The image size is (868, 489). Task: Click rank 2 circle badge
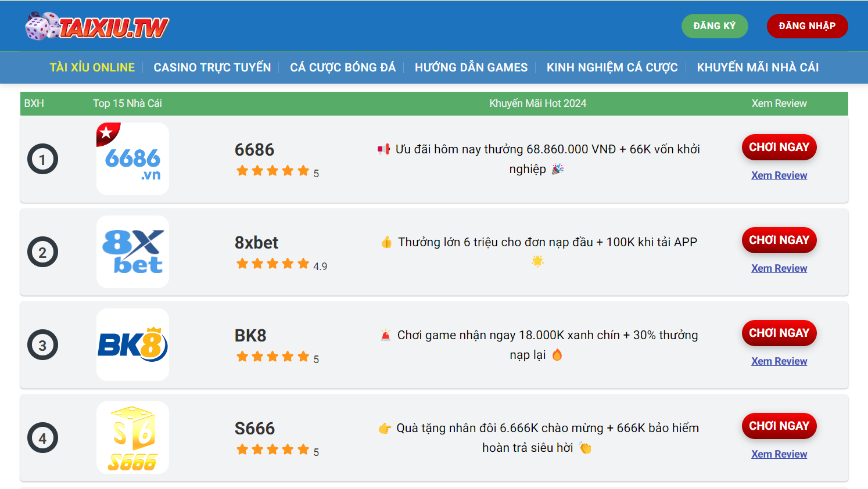coord(42,252)
